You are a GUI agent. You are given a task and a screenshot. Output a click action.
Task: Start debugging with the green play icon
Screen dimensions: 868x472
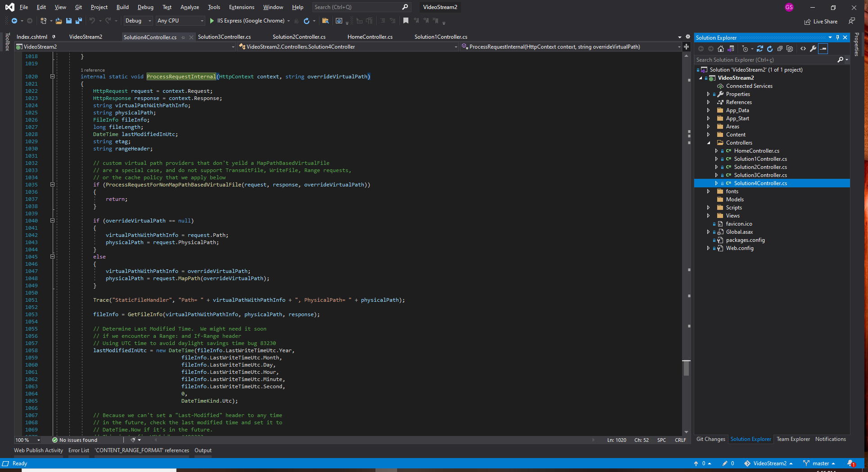tap(212, 21)
